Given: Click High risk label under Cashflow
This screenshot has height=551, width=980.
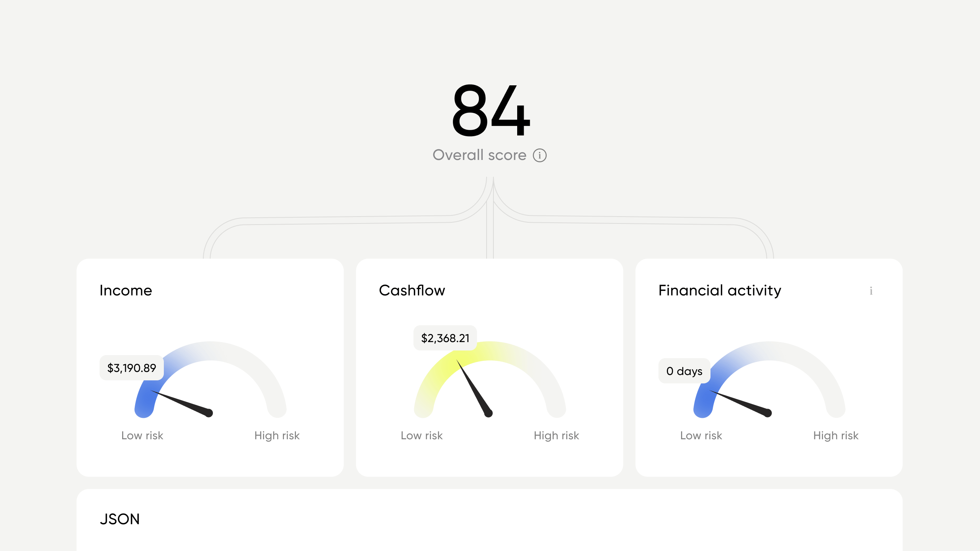Looking at the screenshot, I should pos(556,436).
